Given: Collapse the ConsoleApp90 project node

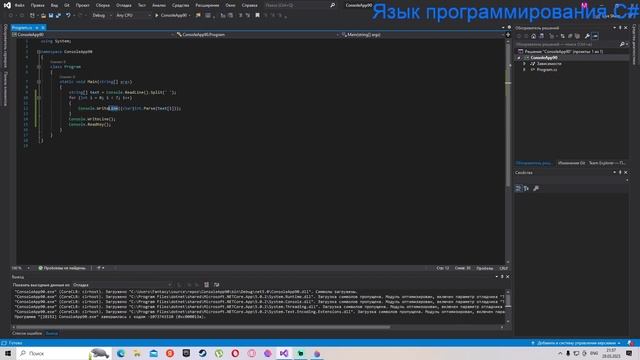Looking at the screenshot, I should coord(519,58).
